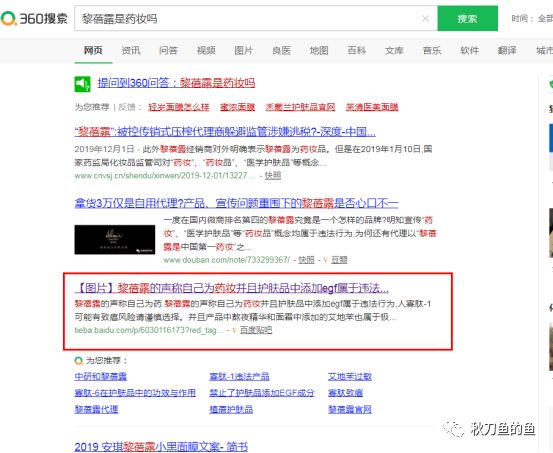
Task: Click related search 禁止了护肤品添加EGF成分
Action: pyautogui.click(x=262, y=393)
